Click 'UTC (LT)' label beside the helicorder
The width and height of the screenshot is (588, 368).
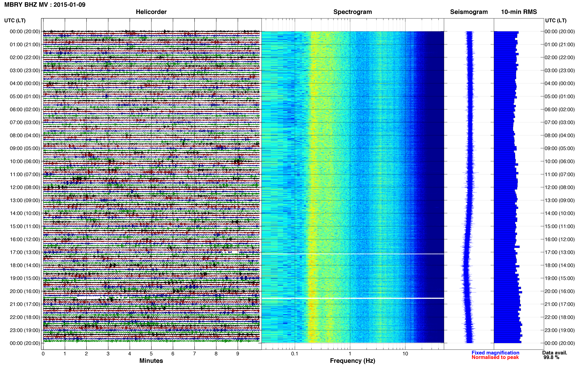pos(15,20)
